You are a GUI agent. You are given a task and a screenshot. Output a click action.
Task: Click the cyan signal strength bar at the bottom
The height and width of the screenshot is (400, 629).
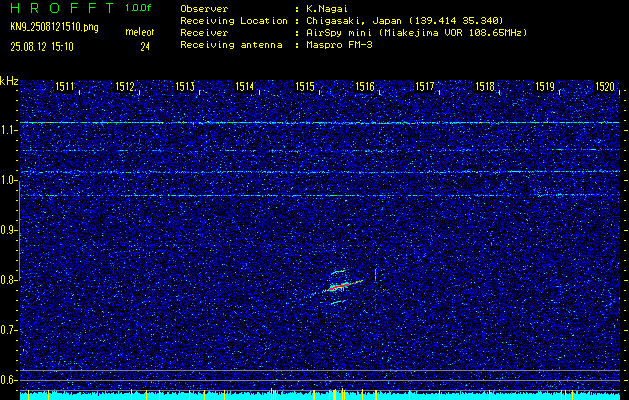tap(319, 396)
